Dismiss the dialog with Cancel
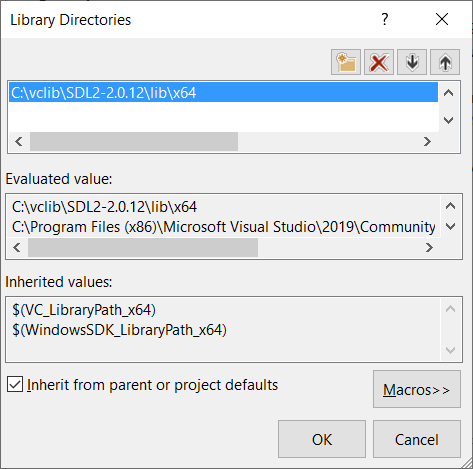This screenshot has width=473, height=469. pos(417,439)
